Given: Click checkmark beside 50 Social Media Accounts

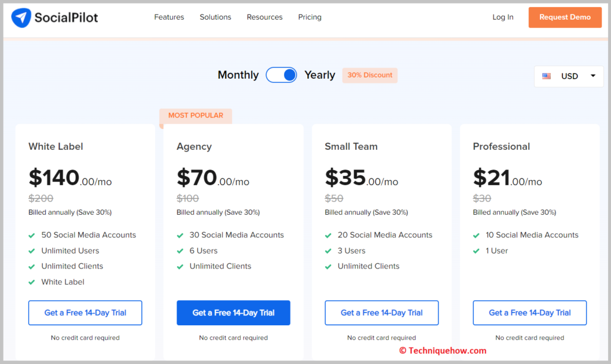Looking at the screenshot, I should [x=32, y=235].
